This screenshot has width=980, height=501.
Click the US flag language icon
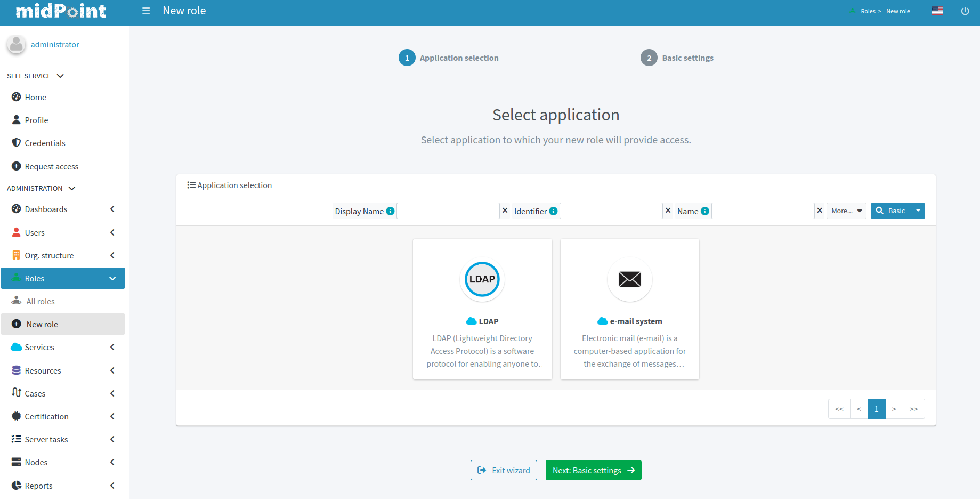click(938, 10)
